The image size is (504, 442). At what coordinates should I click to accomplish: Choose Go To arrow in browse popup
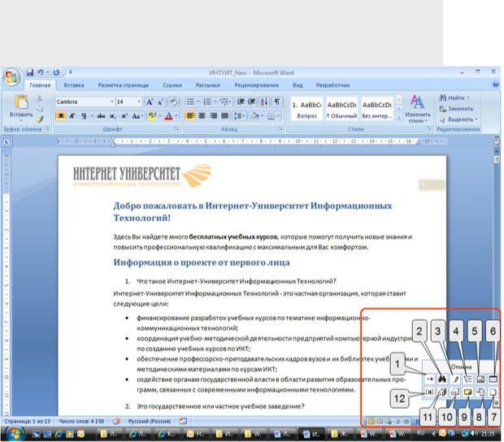429,379
